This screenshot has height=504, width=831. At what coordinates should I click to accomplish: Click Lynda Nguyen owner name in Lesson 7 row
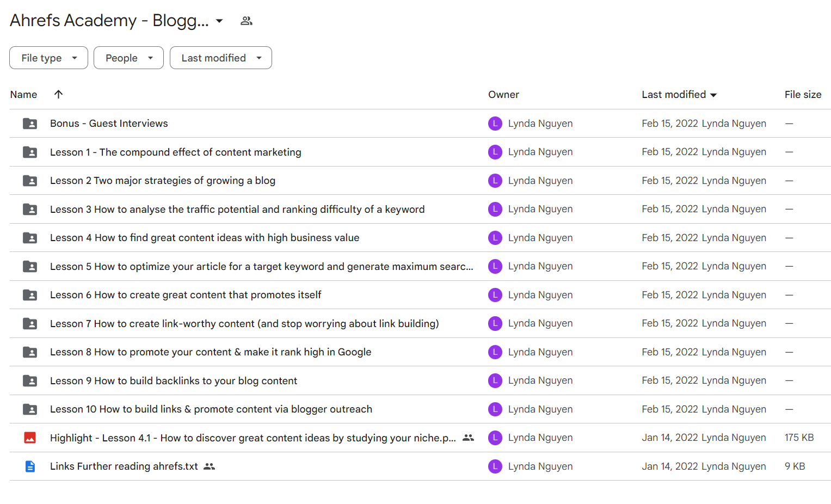click(540, 323)
